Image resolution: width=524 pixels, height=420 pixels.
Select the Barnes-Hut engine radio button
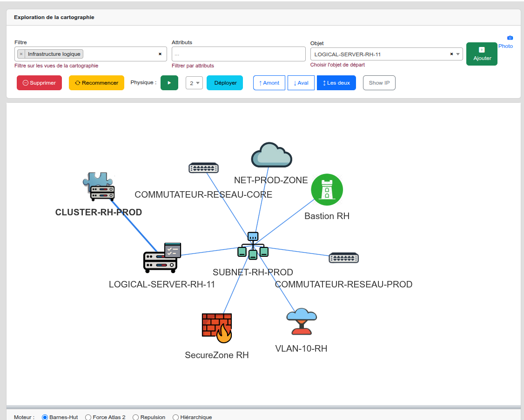pos(45,417)
